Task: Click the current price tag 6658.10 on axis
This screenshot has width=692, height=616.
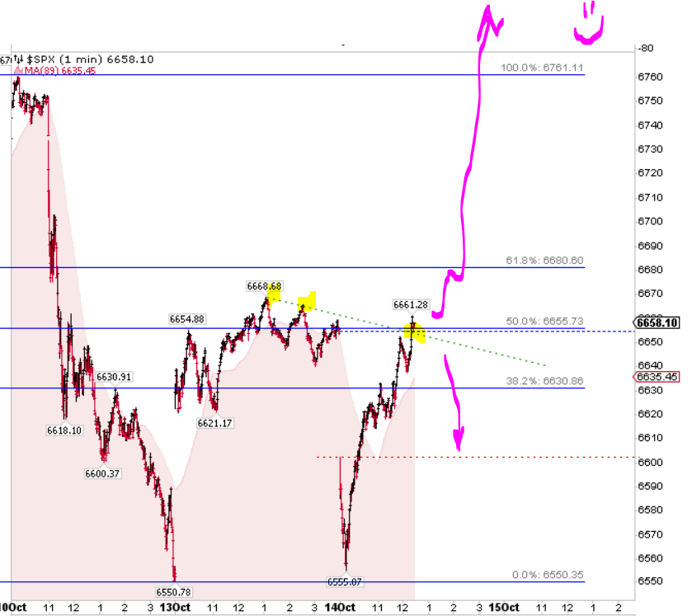Action: click(657, 323)
